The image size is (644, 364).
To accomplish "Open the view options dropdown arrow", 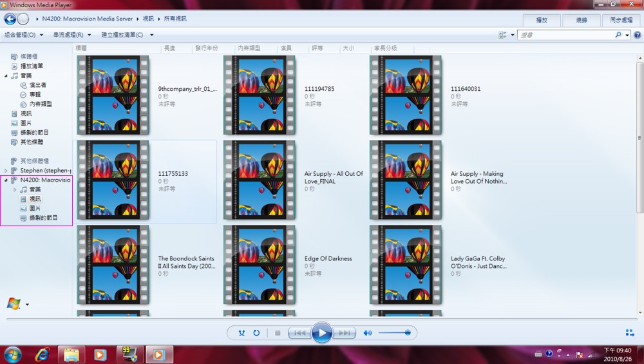I will point(512,35).
